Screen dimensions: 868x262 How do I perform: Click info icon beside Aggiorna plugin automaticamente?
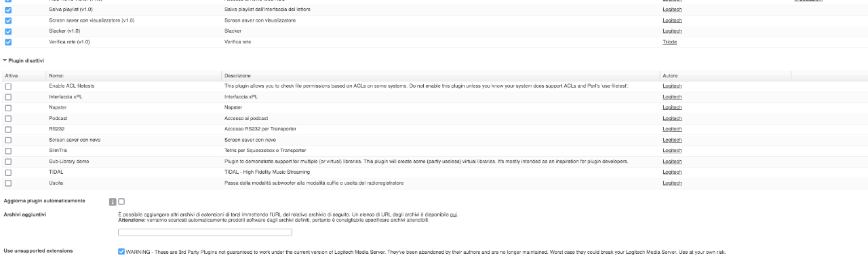pyautogui.click(x=113, y=202)
